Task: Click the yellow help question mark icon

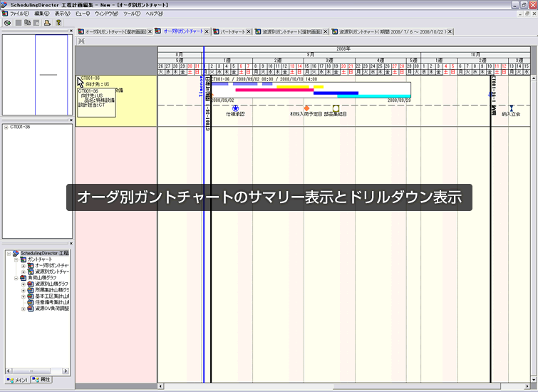Action: click(x=58, y=23)
